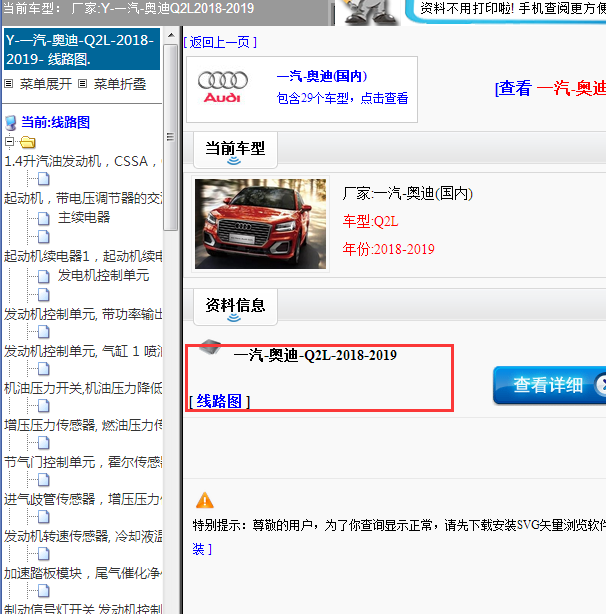Click page icon below 机油压力开关 entry
Viewport: 606px width, 614px height.
tap(43, 406)
